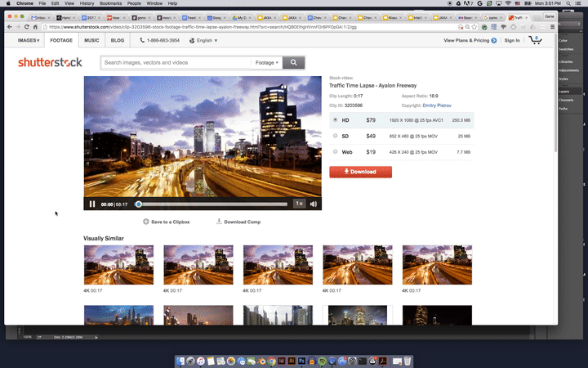This screenshot has width=588, height=368.
Task: Open the Footage search type dropdown
Action: (x=266, y=62)
